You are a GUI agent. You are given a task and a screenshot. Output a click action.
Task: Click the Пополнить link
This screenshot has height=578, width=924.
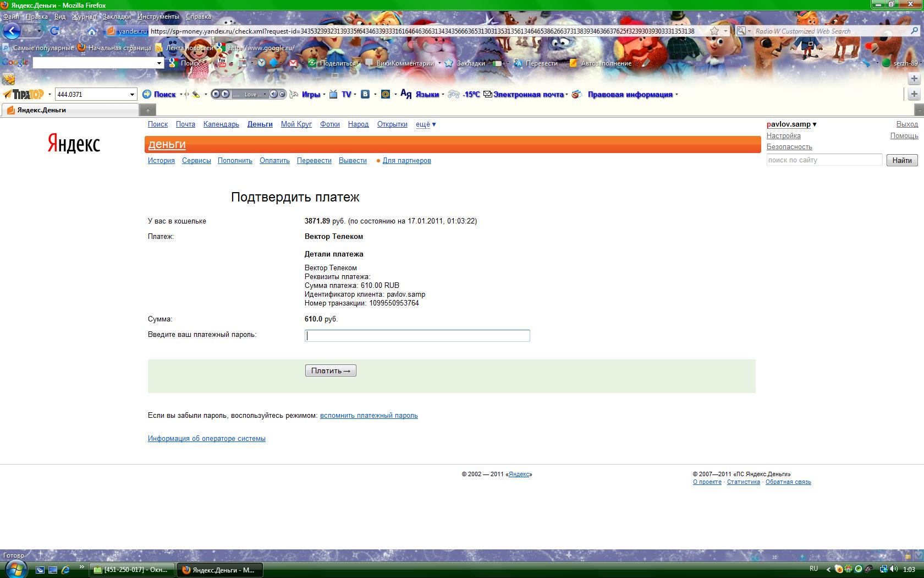235,161
